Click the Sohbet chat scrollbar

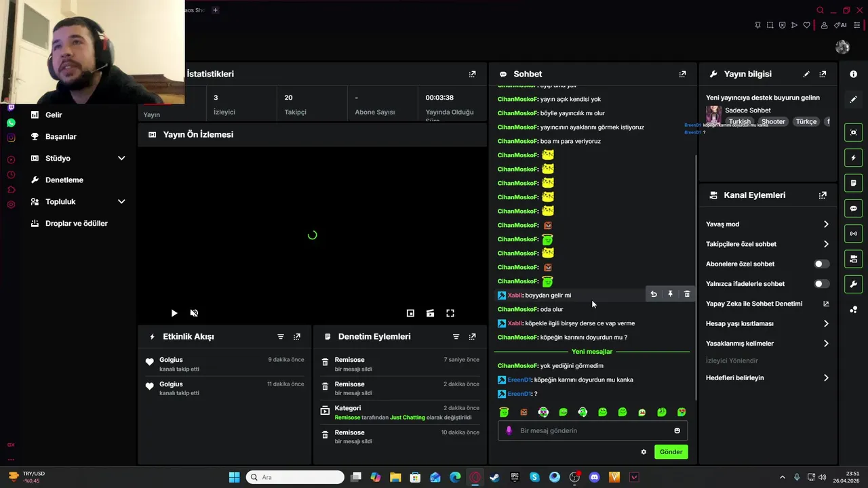pyautogui.click(x=696, y=277)
